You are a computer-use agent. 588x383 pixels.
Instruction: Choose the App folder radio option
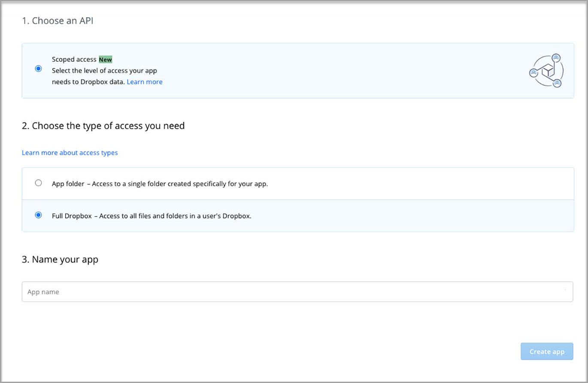pos(39,183)
